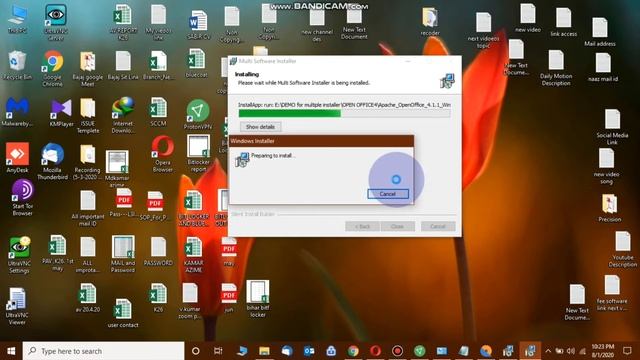Viewport: 640px width, 360px height.
Task: Select the UltraVNC Settings desktop icon
Action: [19, 255]
